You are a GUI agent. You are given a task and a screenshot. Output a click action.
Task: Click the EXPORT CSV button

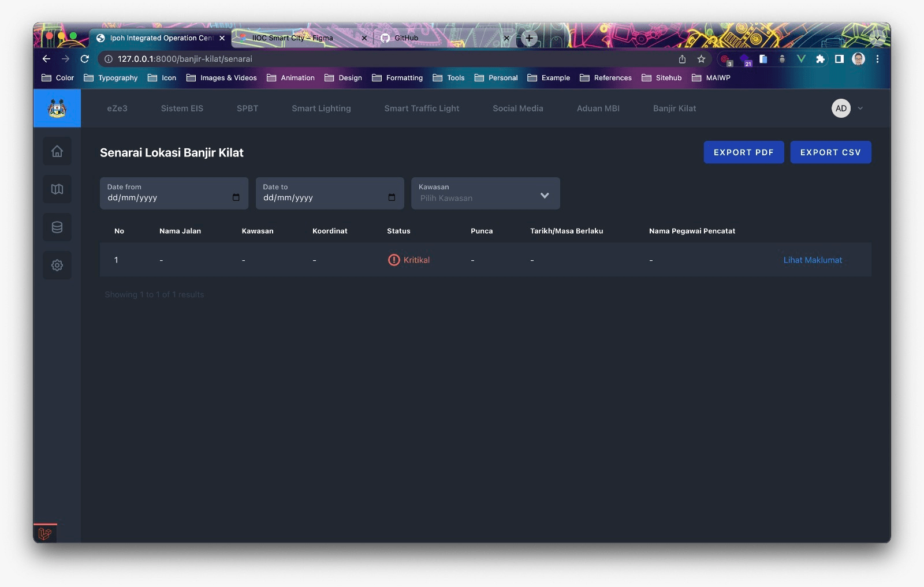coord(830,152)
